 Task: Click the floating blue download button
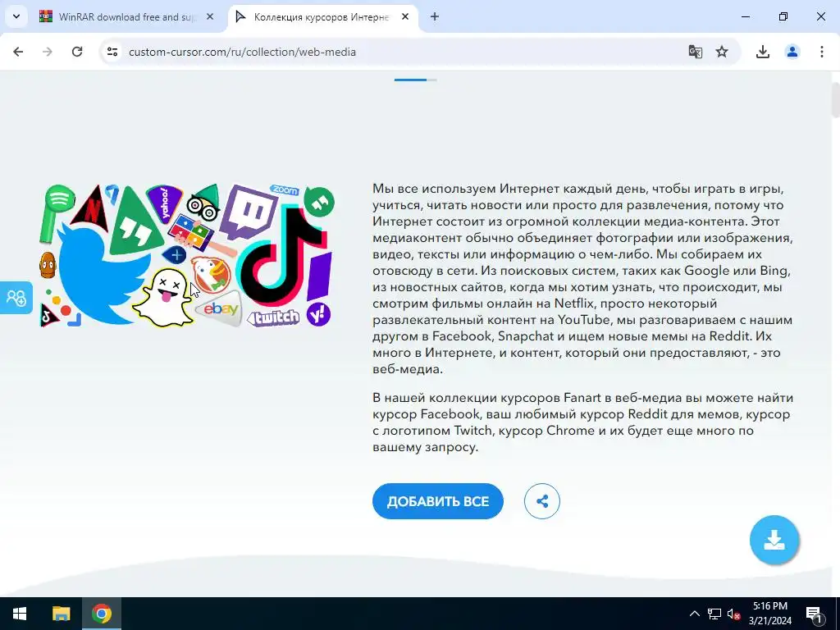[774, 540]
